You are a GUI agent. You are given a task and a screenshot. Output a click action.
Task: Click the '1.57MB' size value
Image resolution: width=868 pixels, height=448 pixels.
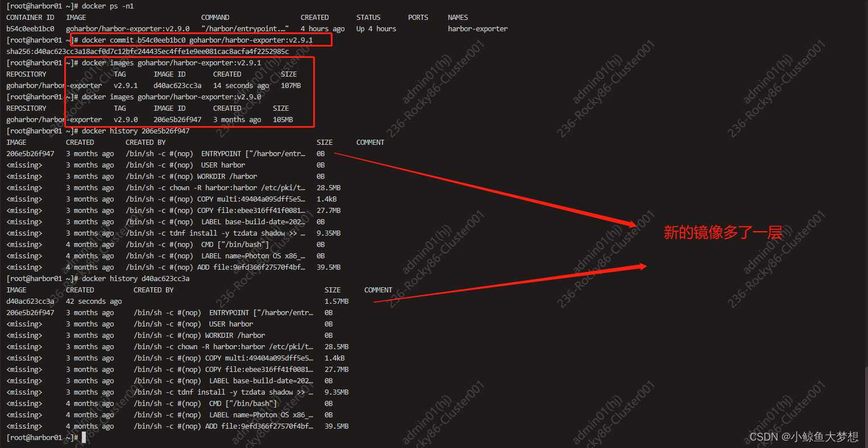337,302
